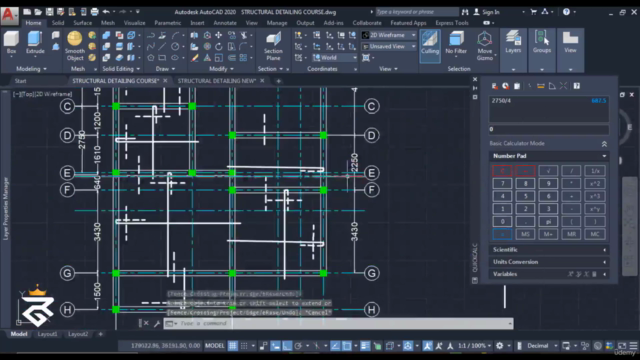This screenshot has height=360, width=640.
Task: Toggle 2D object snap in status bar
Action: (x=347, y=346)
